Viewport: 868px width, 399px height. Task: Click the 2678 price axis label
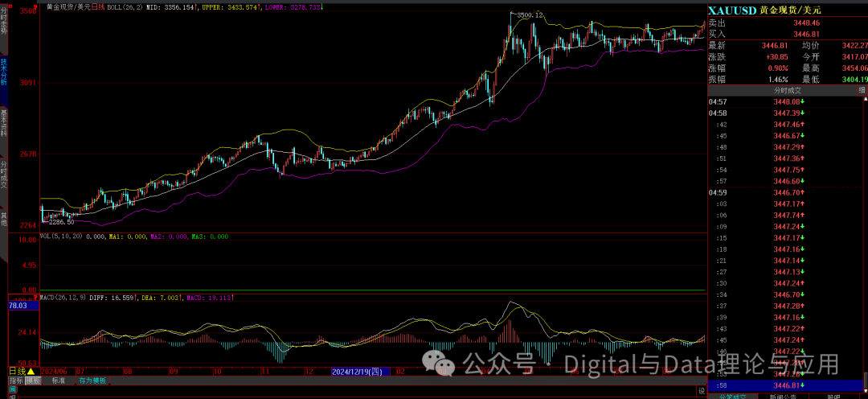tap(27, 154)
